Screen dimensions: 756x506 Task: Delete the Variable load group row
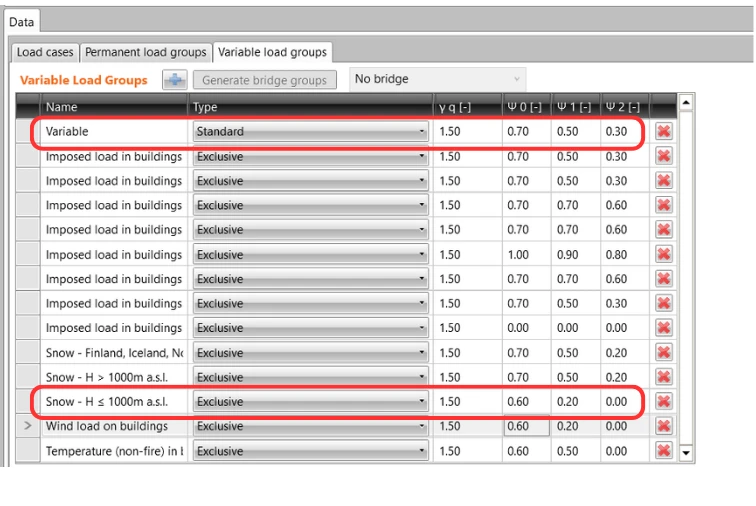pyautogui.click(x=664, y=131)
